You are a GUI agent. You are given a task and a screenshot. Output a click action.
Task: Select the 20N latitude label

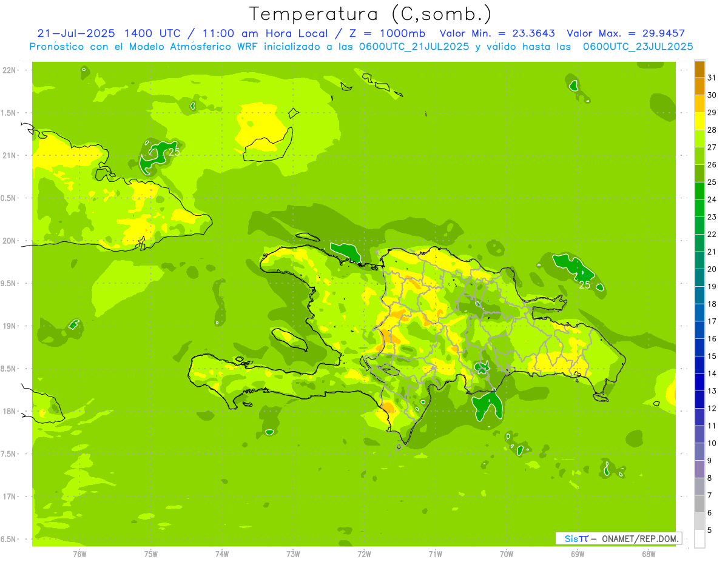9,241
